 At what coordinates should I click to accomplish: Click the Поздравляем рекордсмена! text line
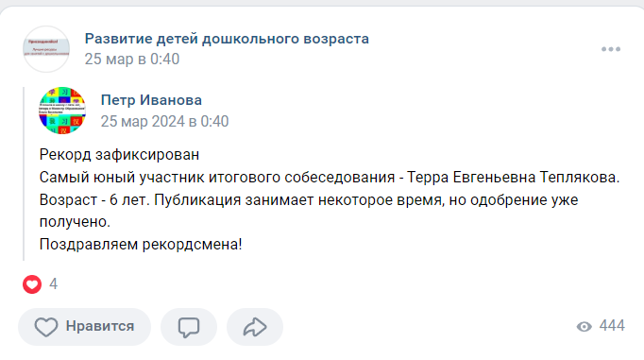pyautogui.click(x=141, y=245)
